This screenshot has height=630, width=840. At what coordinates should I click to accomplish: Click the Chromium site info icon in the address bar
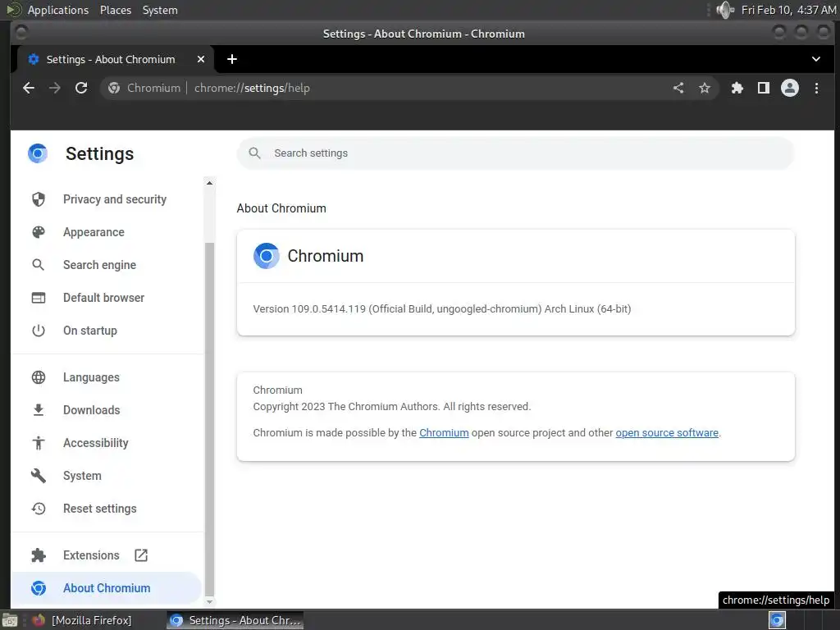[x=113, y=88]
